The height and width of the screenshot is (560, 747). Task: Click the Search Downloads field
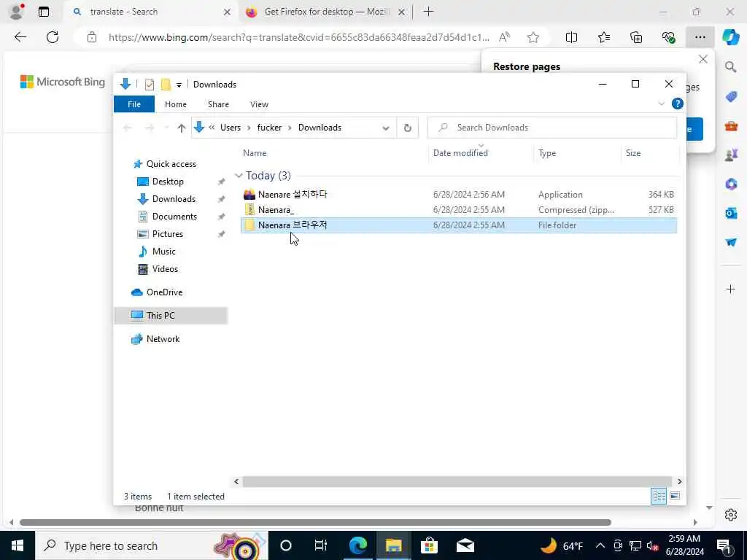click(552, 128)
